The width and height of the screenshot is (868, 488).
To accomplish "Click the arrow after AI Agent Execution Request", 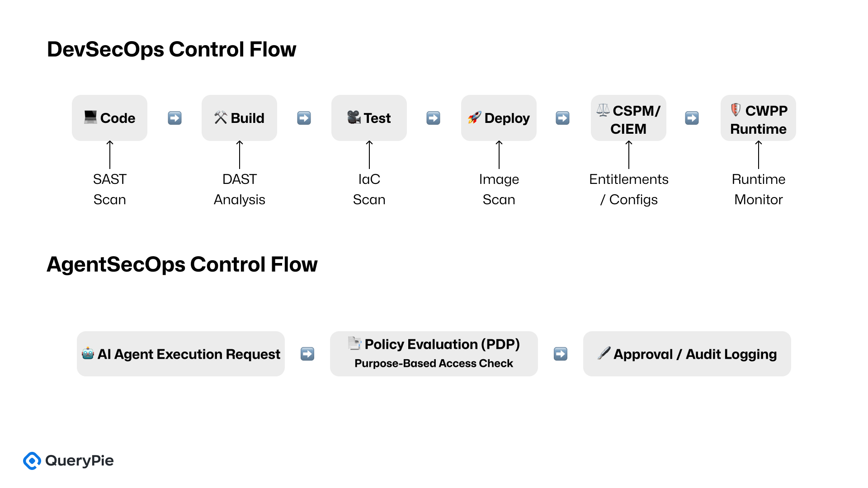I will coord(307,354).
